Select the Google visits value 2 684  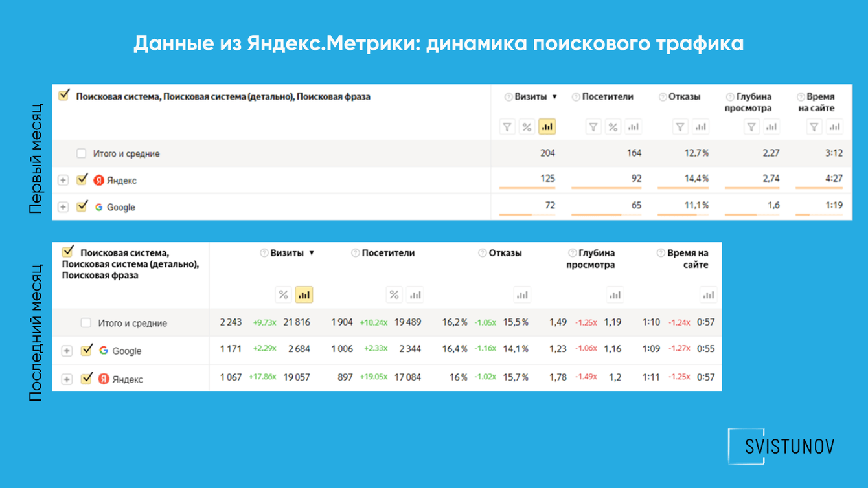[x=299, y=349]
